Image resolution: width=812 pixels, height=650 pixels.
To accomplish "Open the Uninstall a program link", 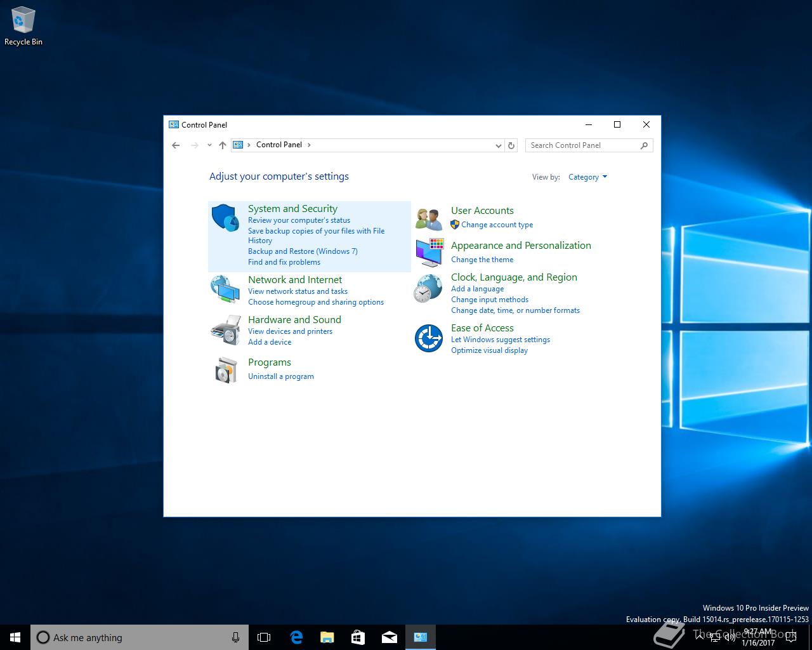I will pos(281,376).
